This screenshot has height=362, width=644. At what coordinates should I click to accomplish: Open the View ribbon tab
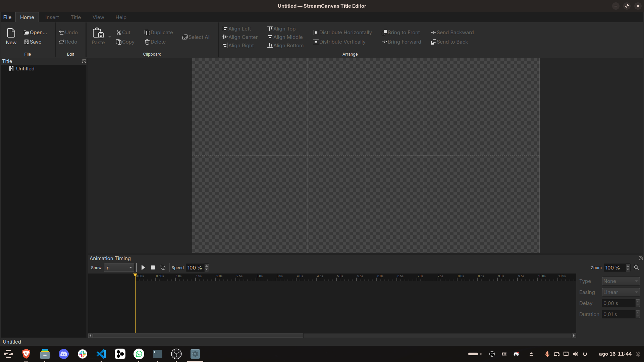pos(98,17)
